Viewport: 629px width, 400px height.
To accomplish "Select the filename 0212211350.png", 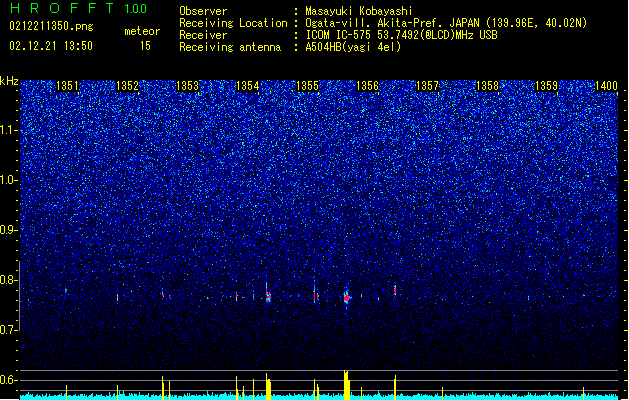I will coord(51,26).
